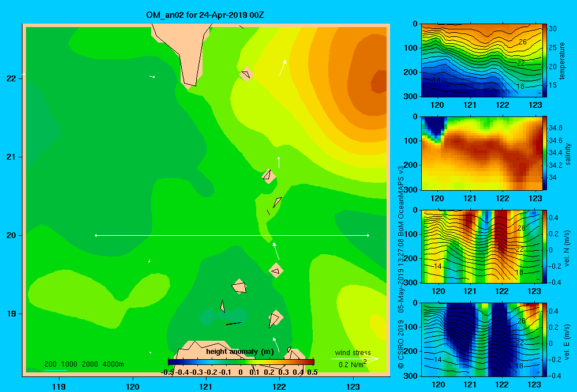Click the '200 1000 2000 4000m' depth legend

[84, 364]
